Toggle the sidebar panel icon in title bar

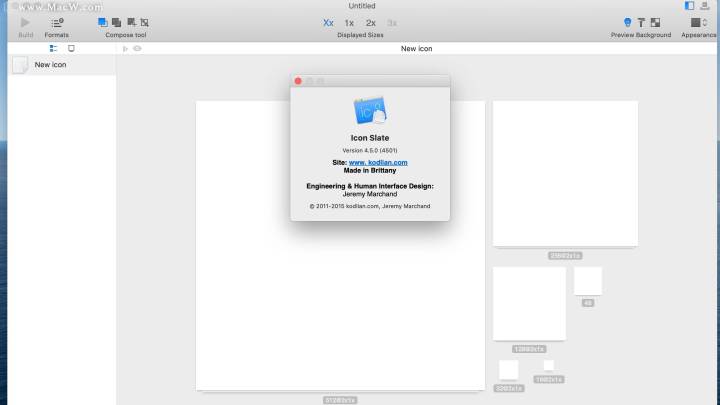click(x=689, y=6)
